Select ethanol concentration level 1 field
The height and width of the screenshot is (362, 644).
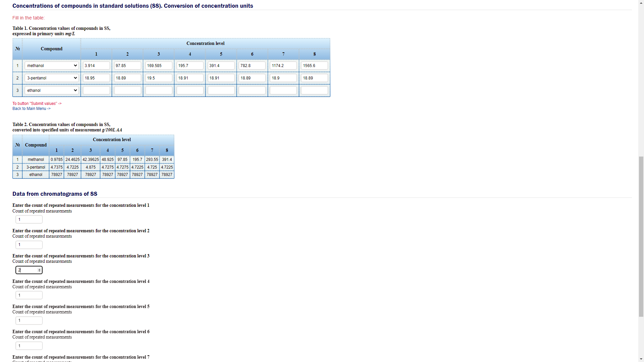(96, 90)
